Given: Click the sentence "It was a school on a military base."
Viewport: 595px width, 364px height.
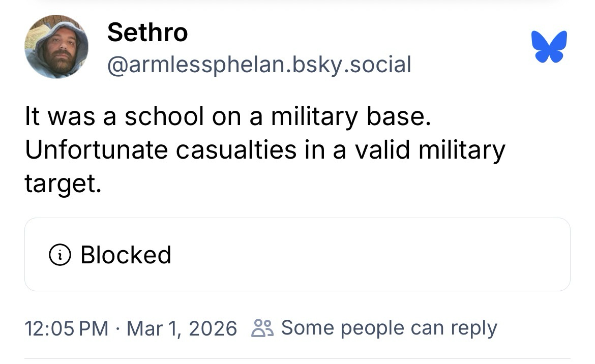Looking at the screenshot, I should [x=228, y=117].
